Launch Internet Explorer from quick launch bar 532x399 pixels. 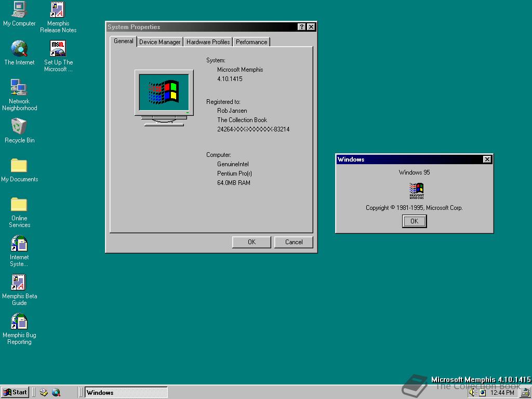click(56, 393)
